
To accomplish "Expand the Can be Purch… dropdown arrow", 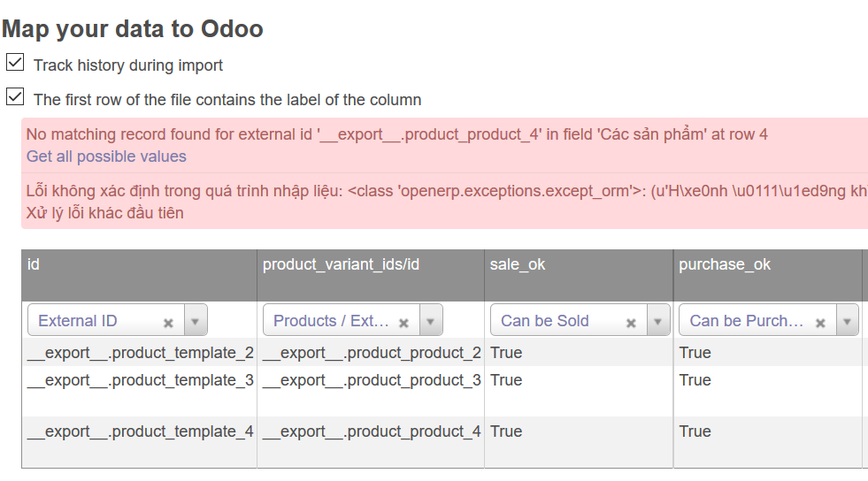I will (847, 321).
